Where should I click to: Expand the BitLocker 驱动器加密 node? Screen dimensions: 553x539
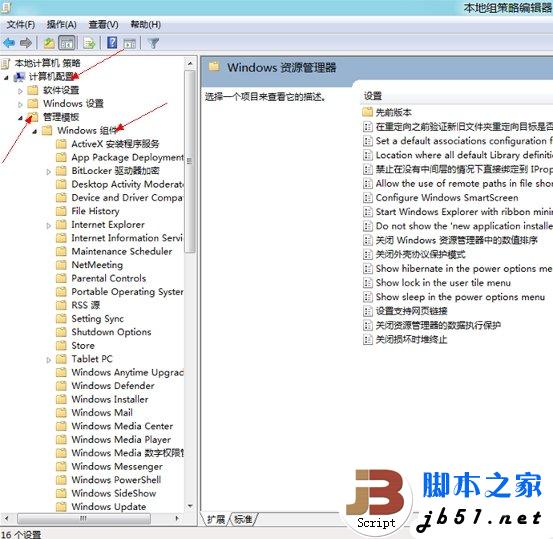click(x=49, y=172)
